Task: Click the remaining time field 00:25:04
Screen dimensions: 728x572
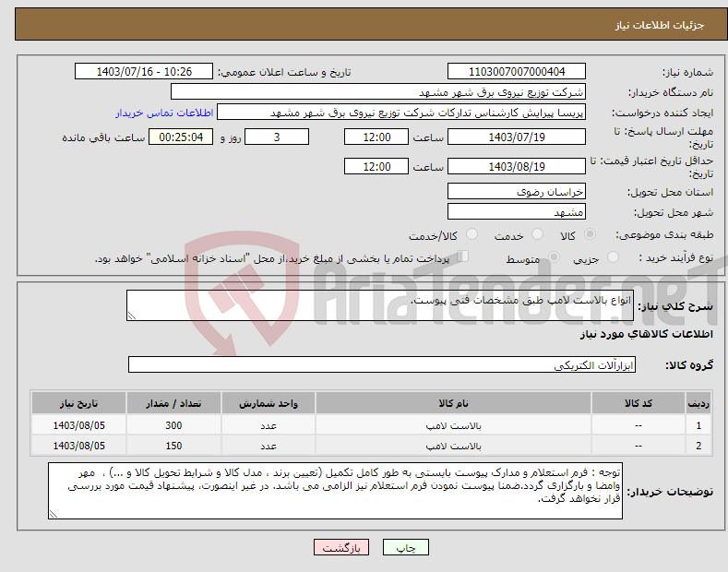Action: point(181,137)
